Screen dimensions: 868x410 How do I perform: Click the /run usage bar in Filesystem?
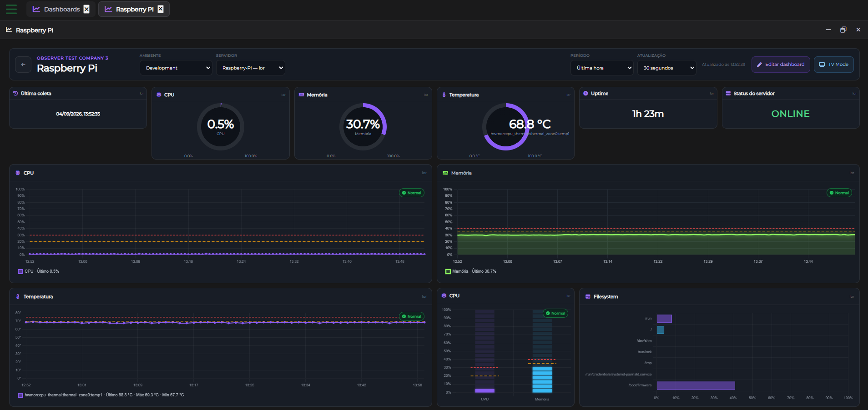pyautogui.click(x=664, y=319)
